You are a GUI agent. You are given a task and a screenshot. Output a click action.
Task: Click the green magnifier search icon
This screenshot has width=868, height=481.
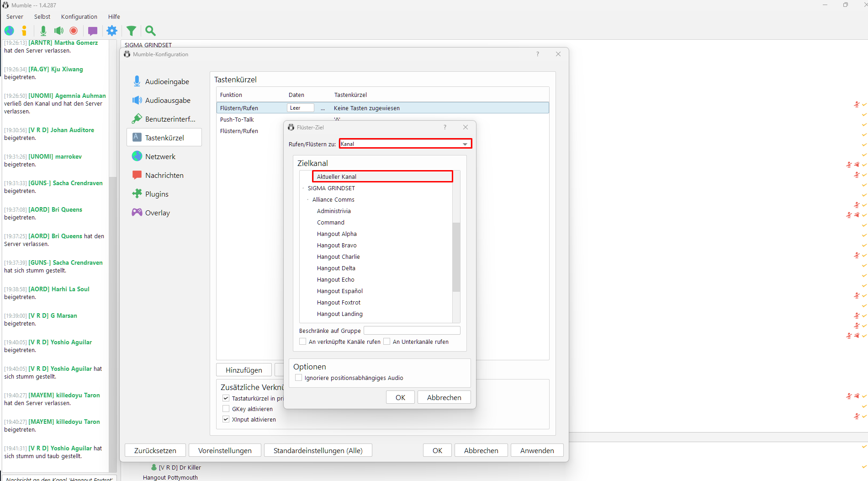point(150,31)
